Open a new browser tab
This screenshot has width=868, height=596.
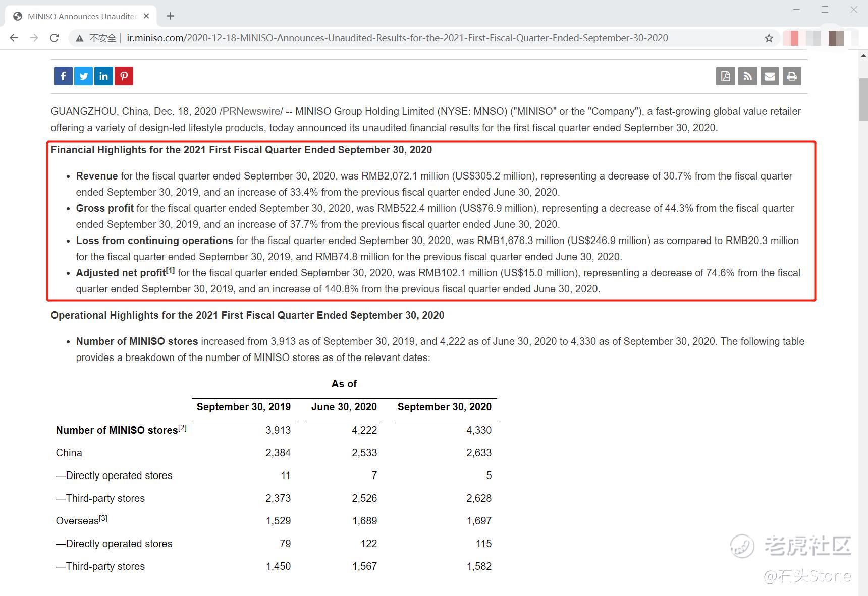pyautogui.click(x=171, y=16)
